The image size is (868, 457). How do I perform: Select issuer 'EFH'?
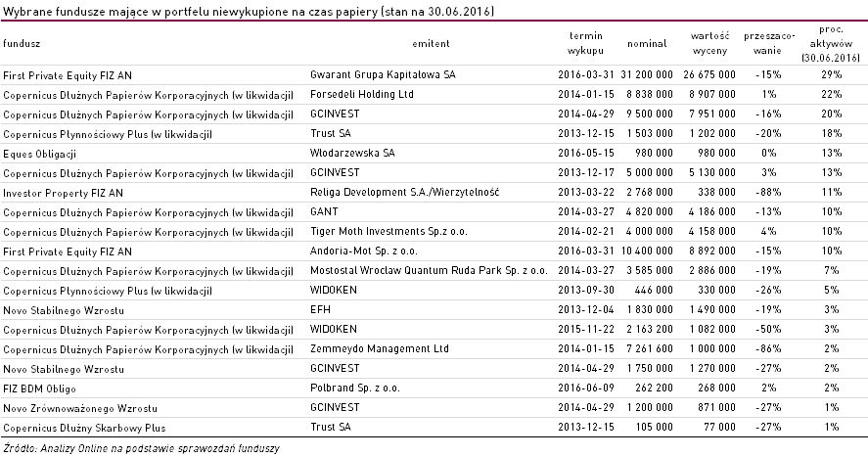(x=320, y=309)
